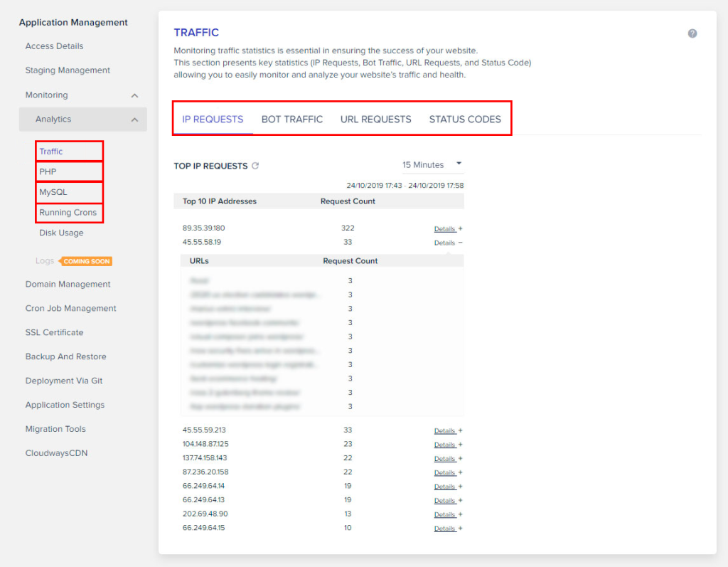728x567 pixels.
Task: Open PHP analytics in sidebar
Action: [48, 171]
